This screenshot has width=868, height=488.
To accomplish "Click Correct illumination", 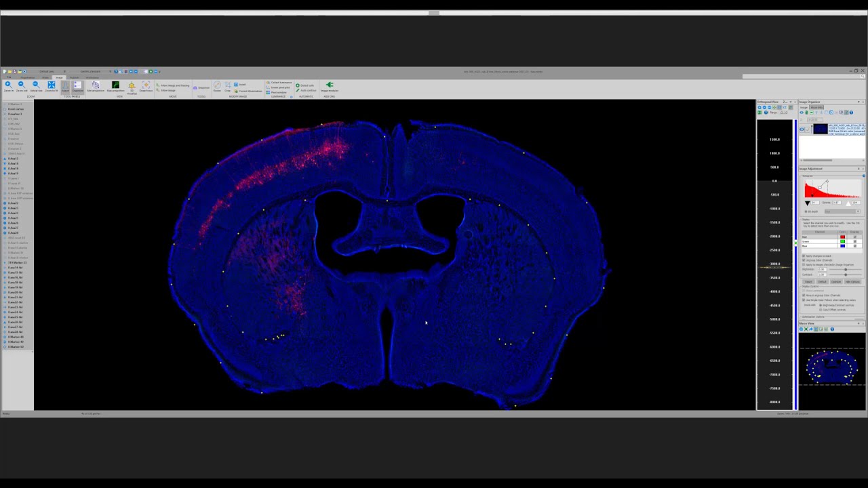I will coord(248,91).
